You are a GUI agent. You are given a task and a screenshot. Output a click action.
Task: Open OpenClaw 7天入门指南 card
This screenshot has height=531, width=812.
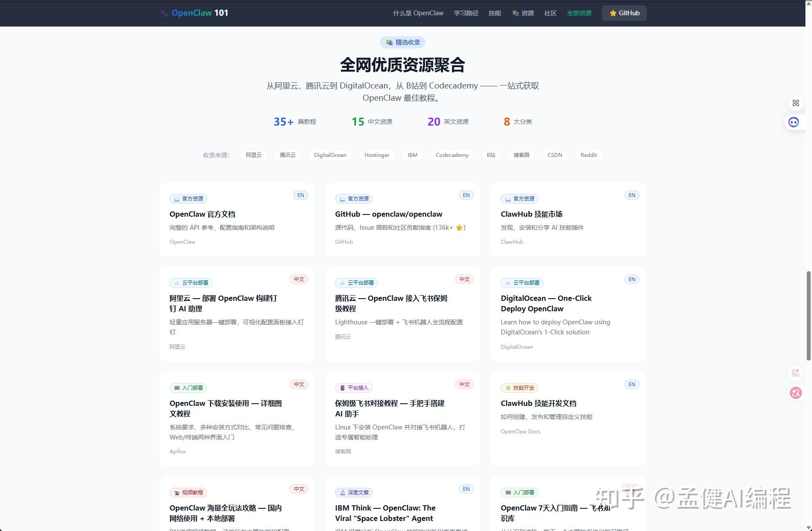568,504
